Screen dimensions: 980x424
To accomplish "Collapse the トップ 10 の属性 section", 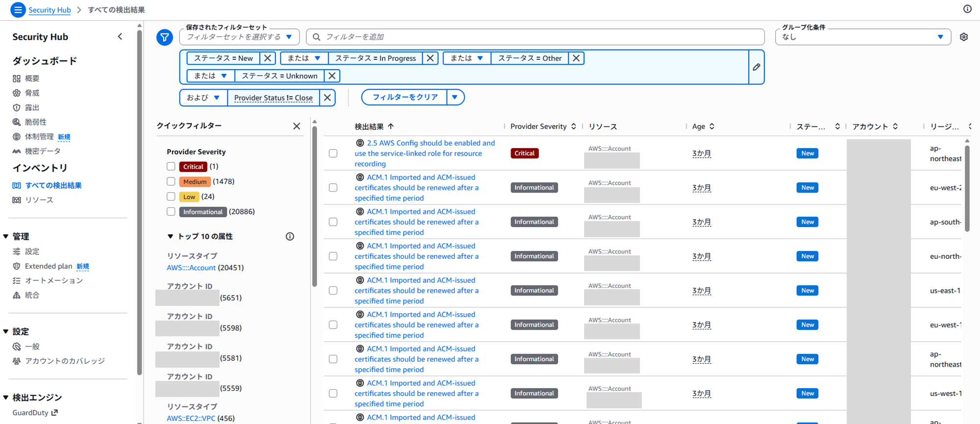I will click(171, 237).
